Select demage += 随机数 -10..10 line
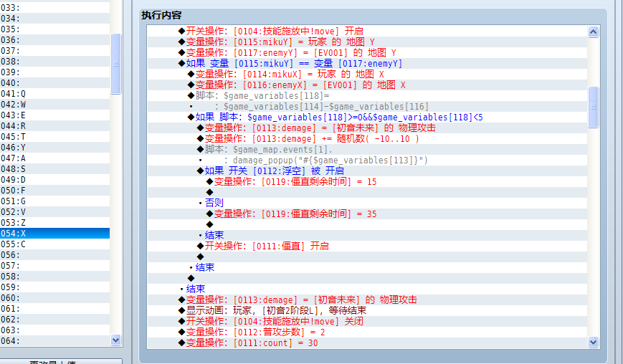 pos(367,138)
